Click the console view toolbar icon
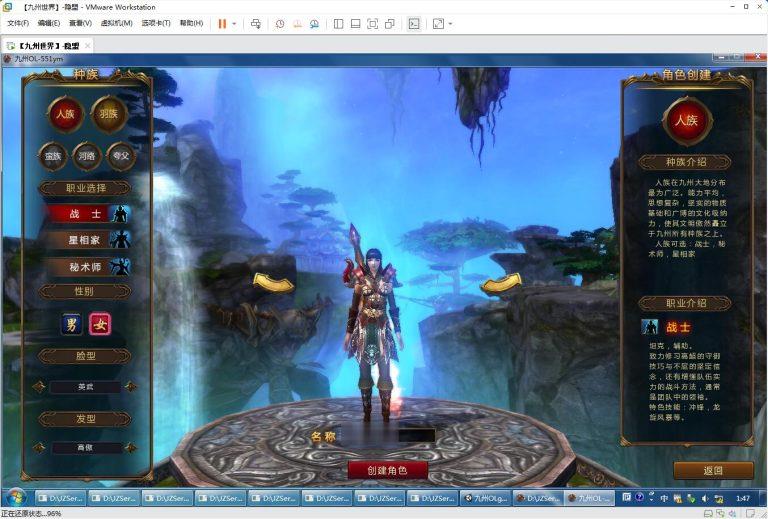 click(x=414, y=24)
